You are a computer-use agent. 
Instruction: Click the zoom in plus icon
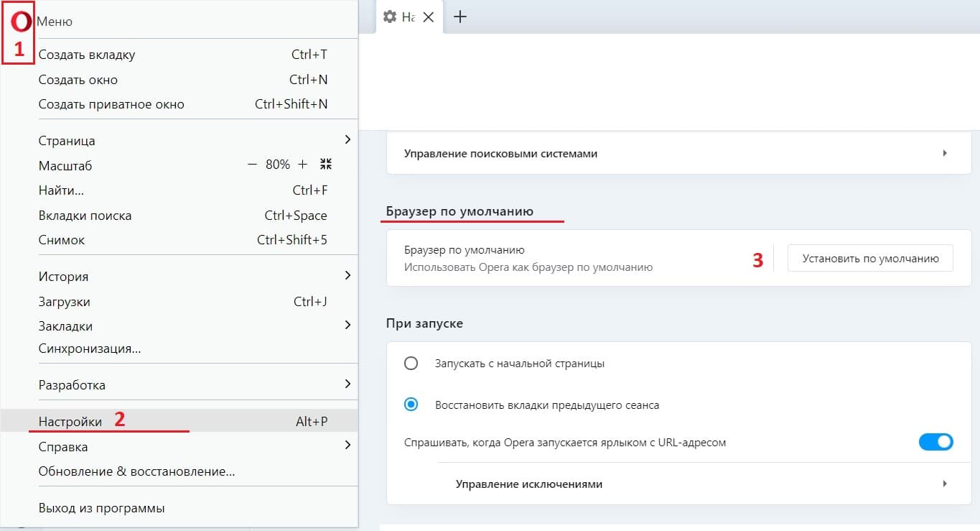[303, 165]
